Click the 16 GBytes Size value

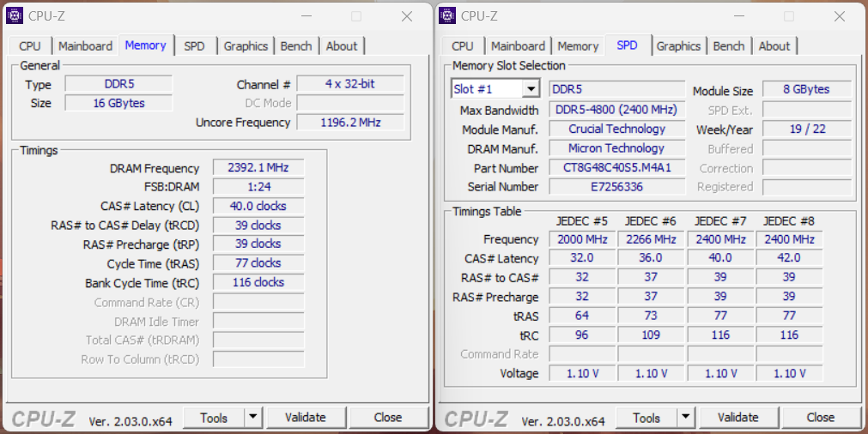pyautogui.click(x=119, y=103)
